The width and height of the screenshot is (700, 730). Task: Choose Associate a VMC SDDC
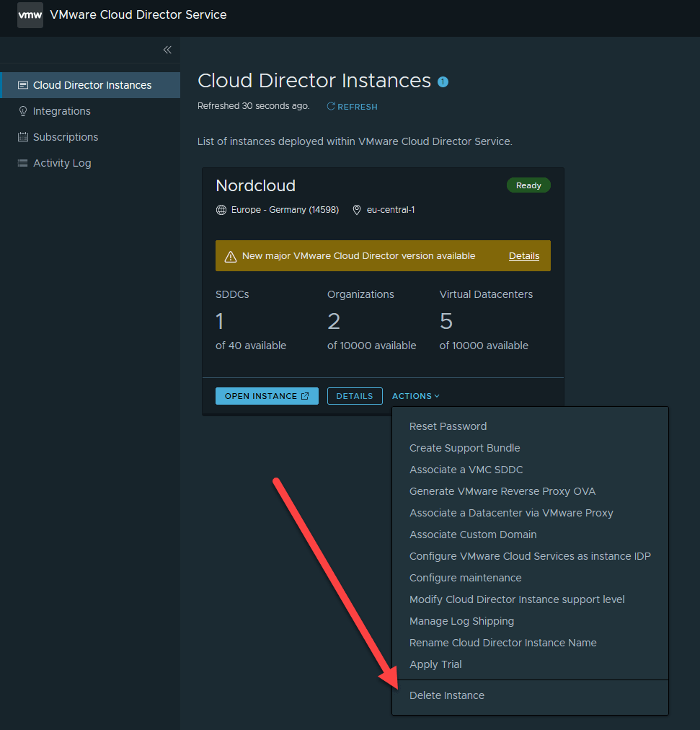pyautogui.click(x=466, y=470)
